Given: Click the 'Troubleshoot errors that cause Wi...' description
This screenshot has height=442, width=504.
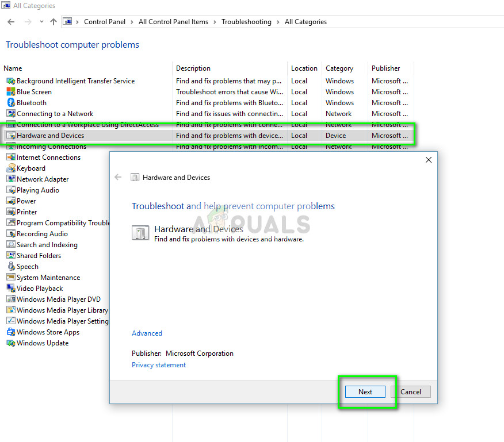Looking at the screenshot, I should tap(230, 92).
